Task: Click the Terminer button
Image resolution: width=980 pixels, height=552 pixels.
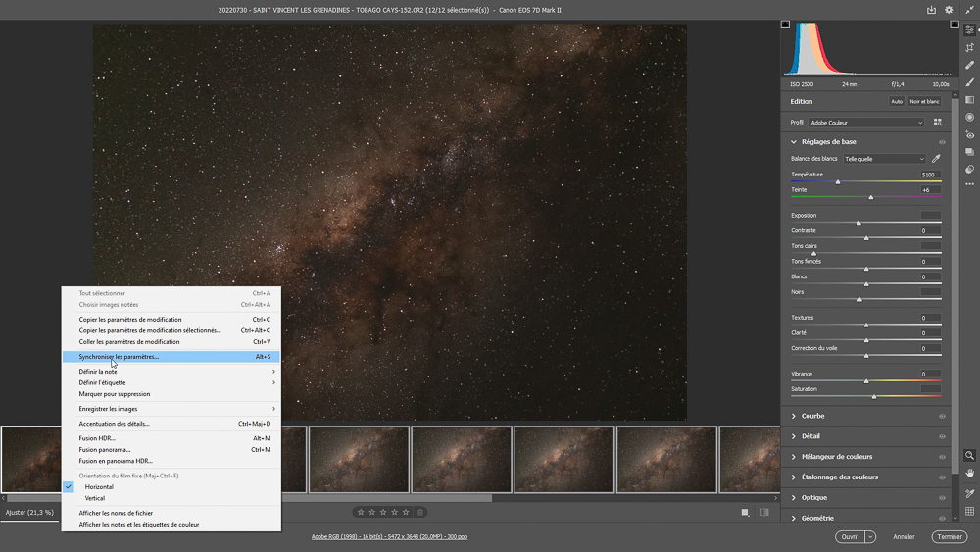Action: (x=950, y=537)
